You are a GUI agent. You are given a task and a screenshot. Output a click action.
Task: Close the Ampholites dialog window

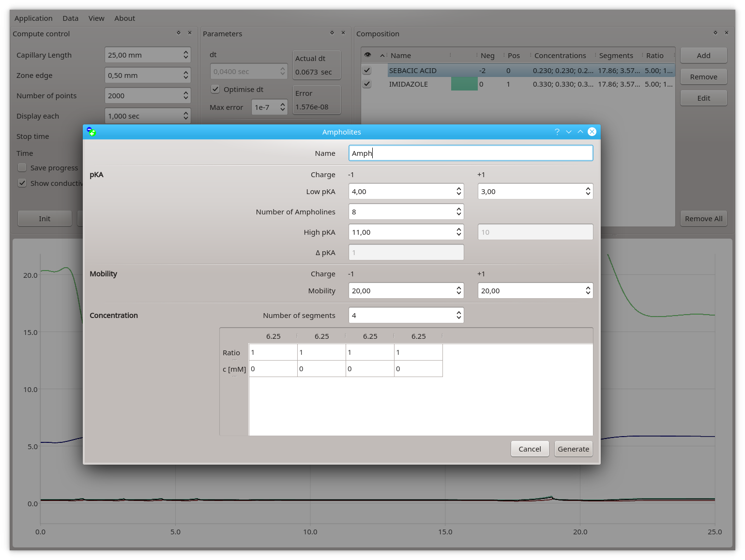592,132
